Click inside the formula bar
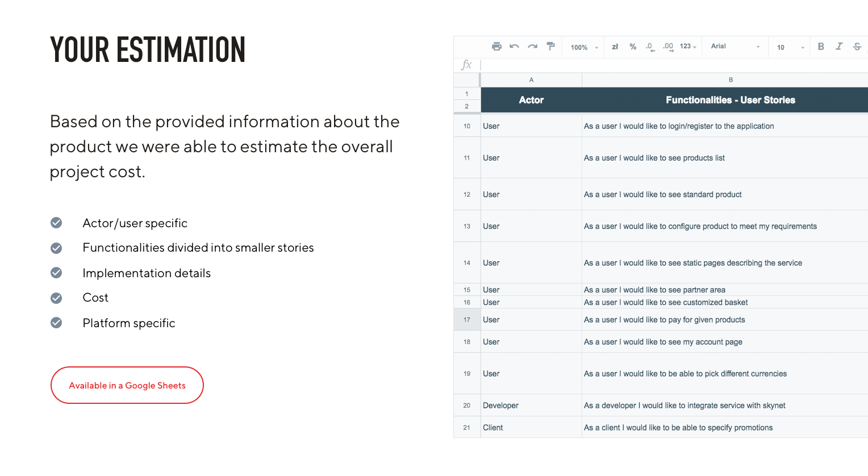The width and height of the screenshot is (868, 476). [568, 65]
